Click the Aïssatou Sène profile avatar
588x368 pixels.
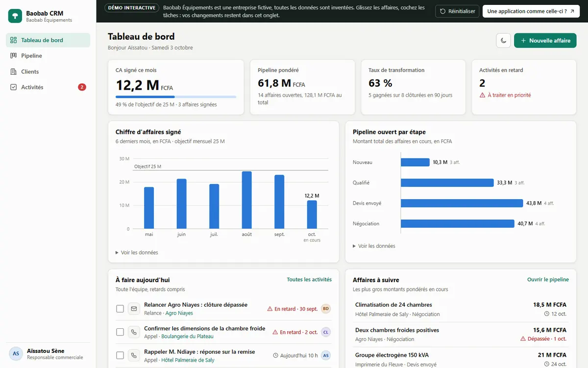[16, 354]
